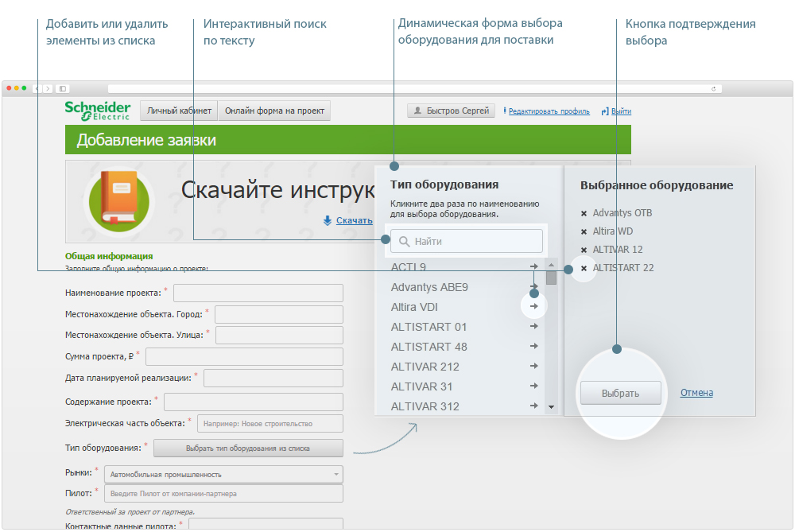795x532 pixels.
Task: Add ALTISTART 48 using arrow icon
Action: tap(534, 346)
